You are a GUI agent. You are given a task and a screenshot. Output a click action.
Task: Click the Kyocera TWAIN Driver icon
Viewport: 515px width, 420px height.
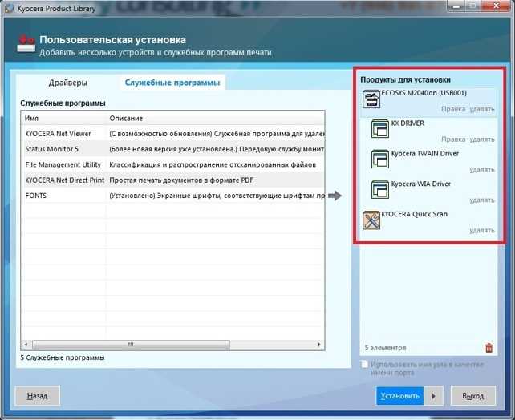click(x=380, y=160)
